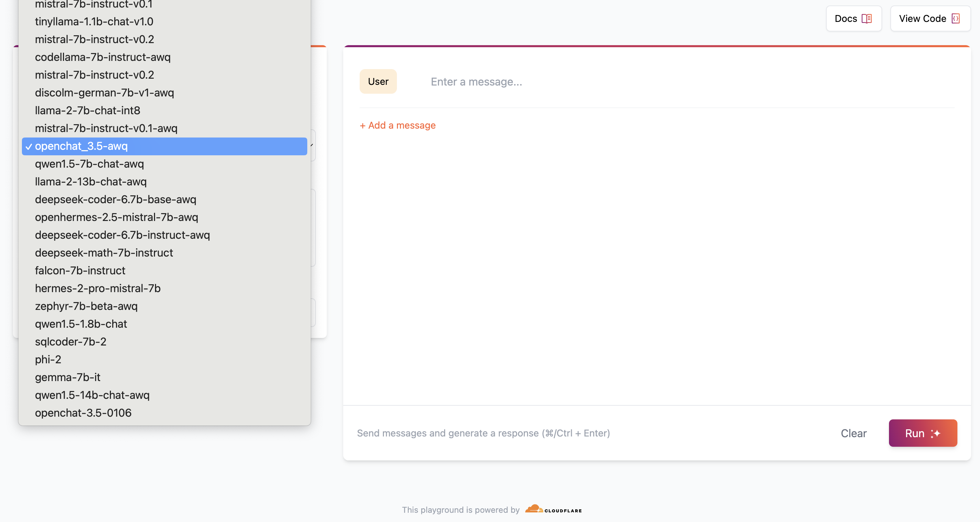Click the Clear button
This screenshot has width=980, height=522.
point(854,433)
